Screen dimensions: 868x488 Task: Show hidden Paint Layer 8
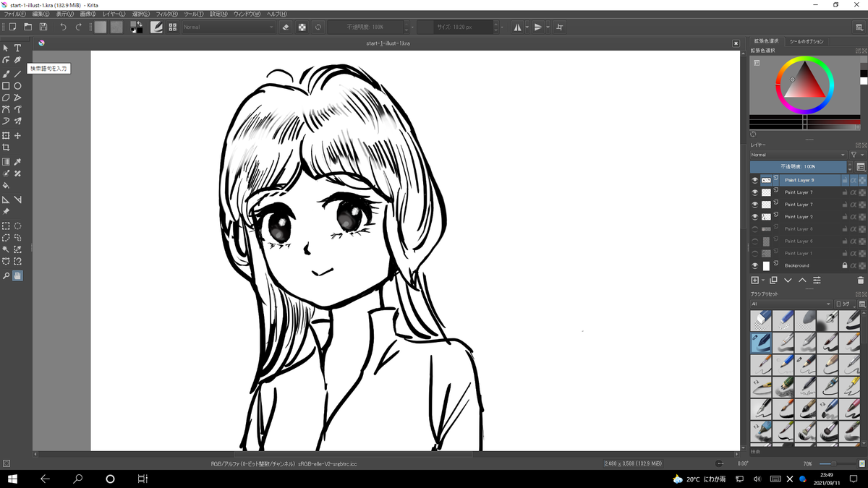pos(755,228)
